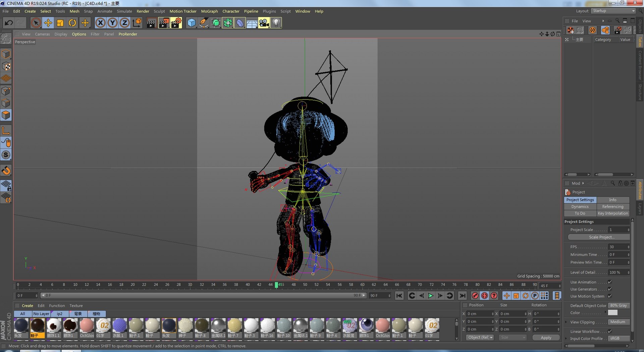
Task: Click the FPS value field
Action: [x=619, y=247]
